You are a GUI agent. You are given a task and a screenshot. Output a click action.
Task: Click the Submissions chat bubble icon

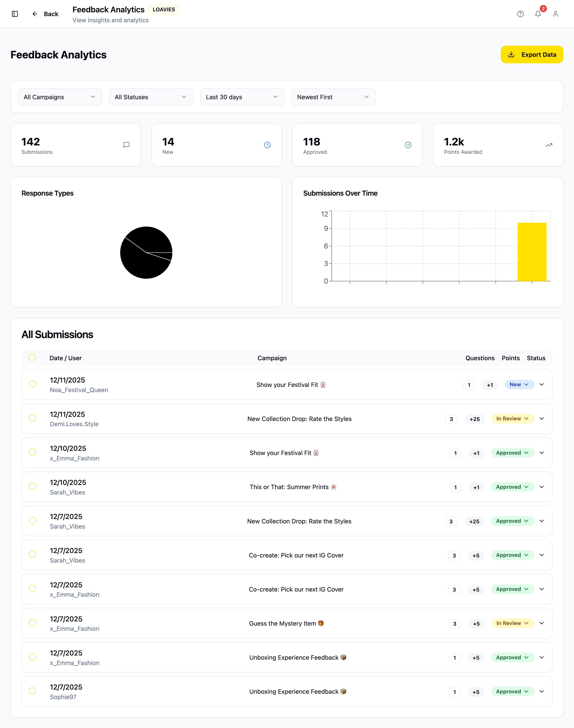(x=126, y=145)
